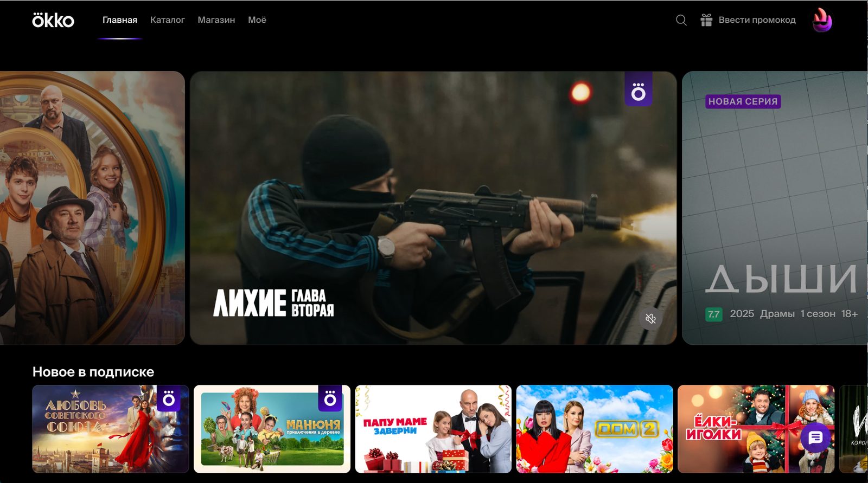Click Okko badge on Манюня thumbnail
The image size is (868, 483).
coord(330,400)
